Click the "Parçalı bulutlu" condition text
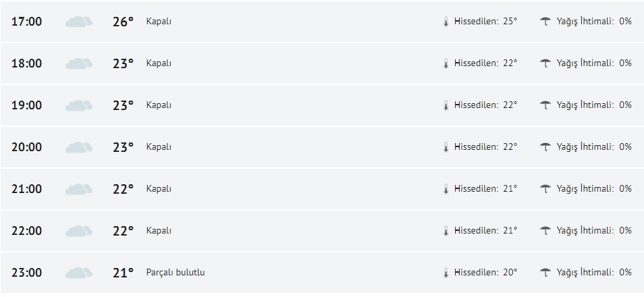Viewport: 644px width, 297px height. point(176,273)
